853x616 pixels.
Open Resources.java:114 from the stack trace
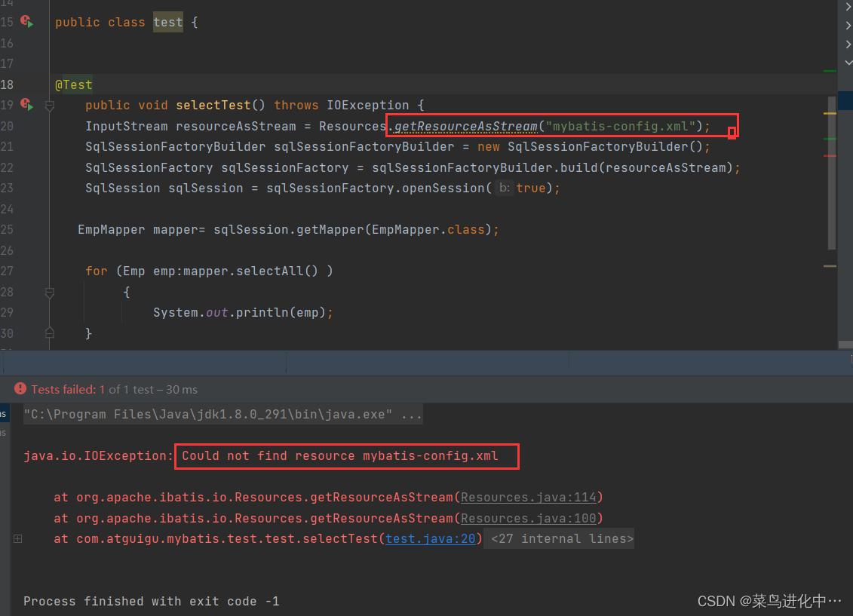tap(528, 497)
